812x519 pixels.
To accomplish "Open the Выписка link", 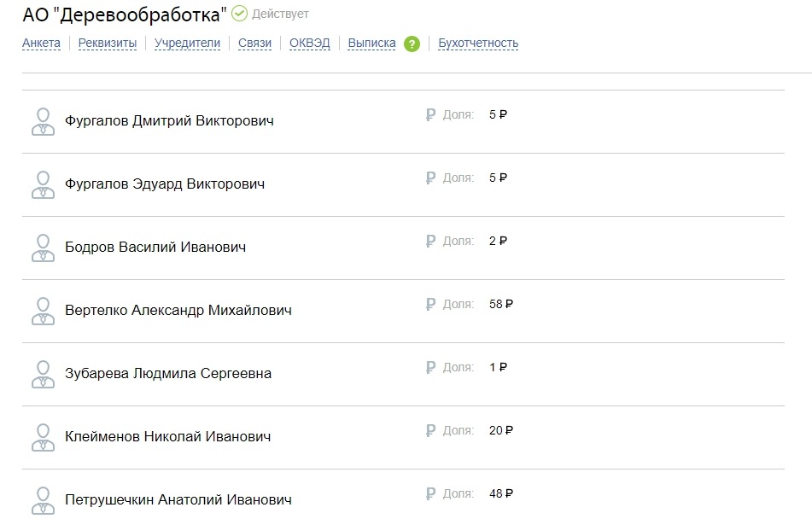I will pyautogui.click(x=371, y=43).
